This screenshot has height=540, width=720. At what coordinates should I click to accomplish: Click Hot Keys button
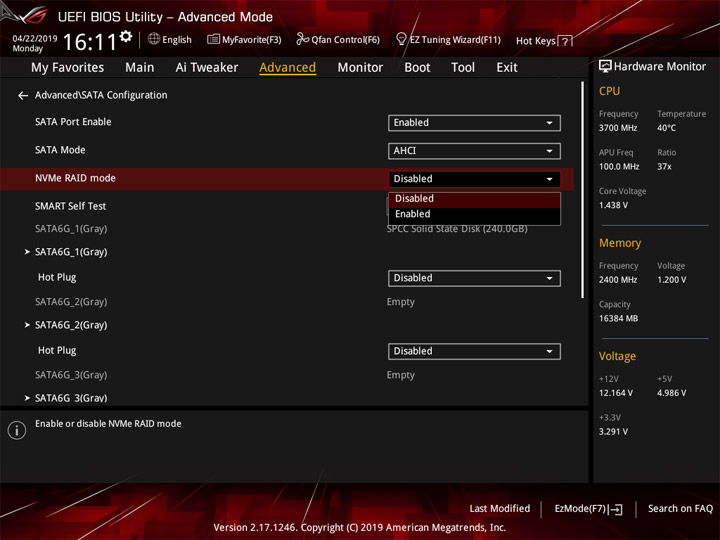point(544,41)
